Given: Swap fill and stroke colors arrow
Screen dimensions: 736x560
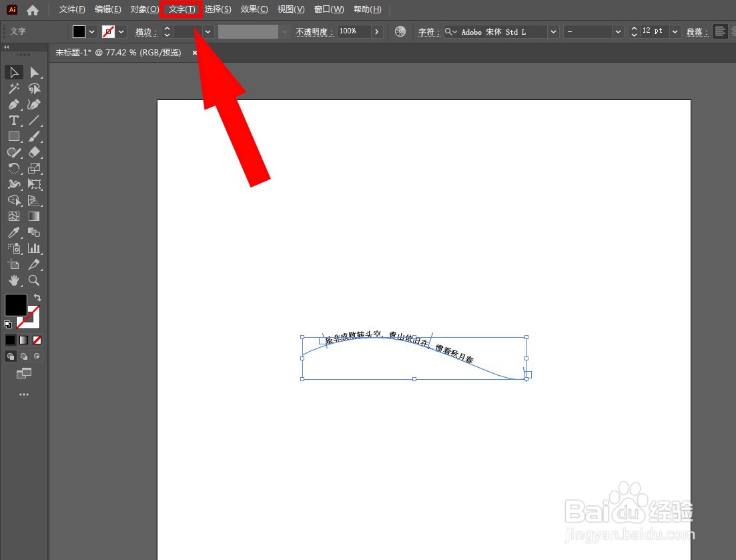Looking at the screenshot, I should 37,298.
